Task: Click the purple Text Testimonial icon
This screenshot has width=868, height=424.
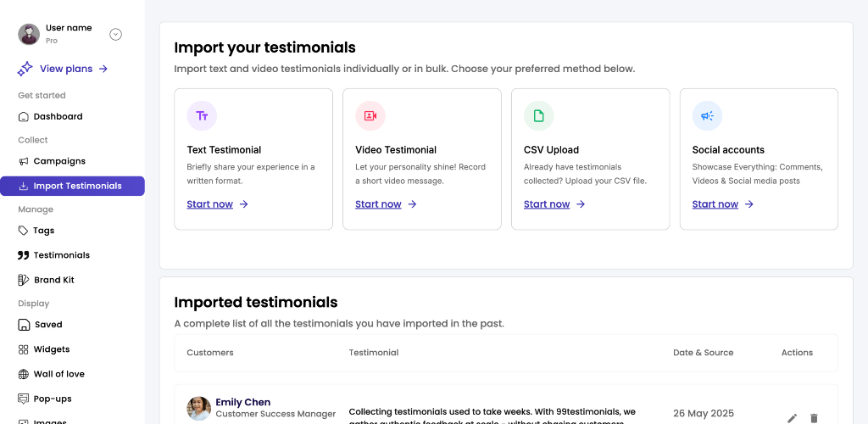Action: [202, 115]
